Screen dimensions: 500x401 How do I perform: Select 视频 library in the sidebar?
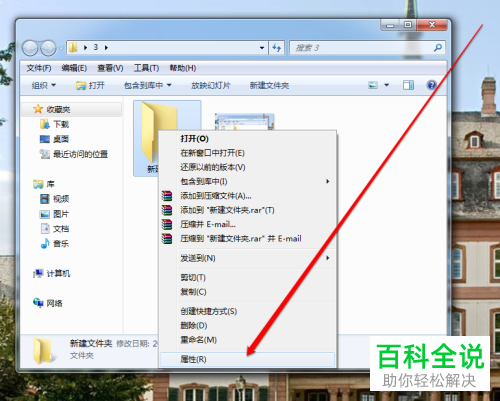[61, 199]
